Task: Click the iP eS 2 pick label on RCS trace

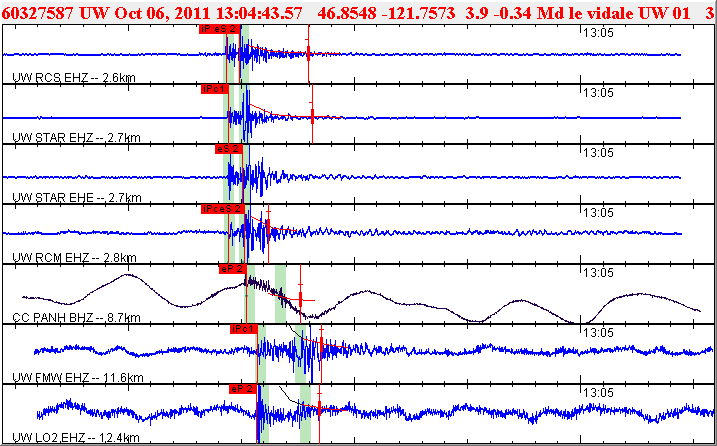Action: tap(219, 29)
